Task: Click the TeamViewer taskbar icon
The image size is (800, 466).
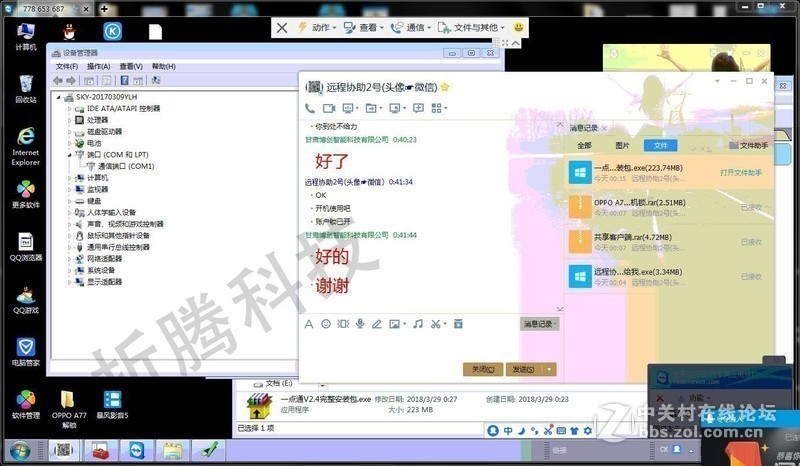Action: 137,451
